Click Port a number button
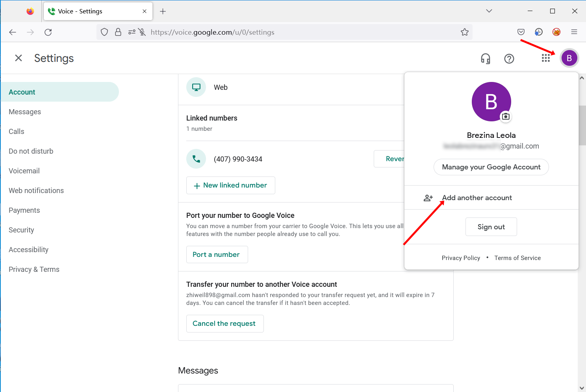 (217, 255)
